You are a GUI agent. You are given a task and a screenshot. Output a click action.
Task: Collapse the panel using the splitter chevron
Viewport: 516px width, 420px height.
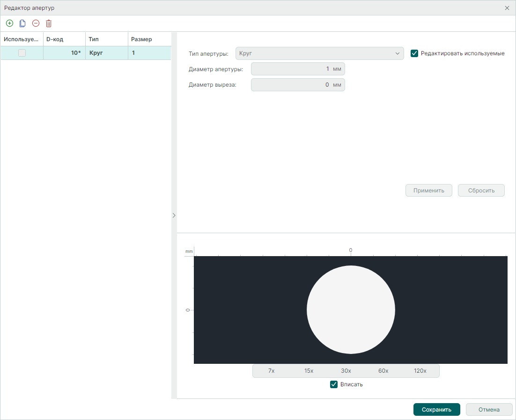click(x=174, y=215)
